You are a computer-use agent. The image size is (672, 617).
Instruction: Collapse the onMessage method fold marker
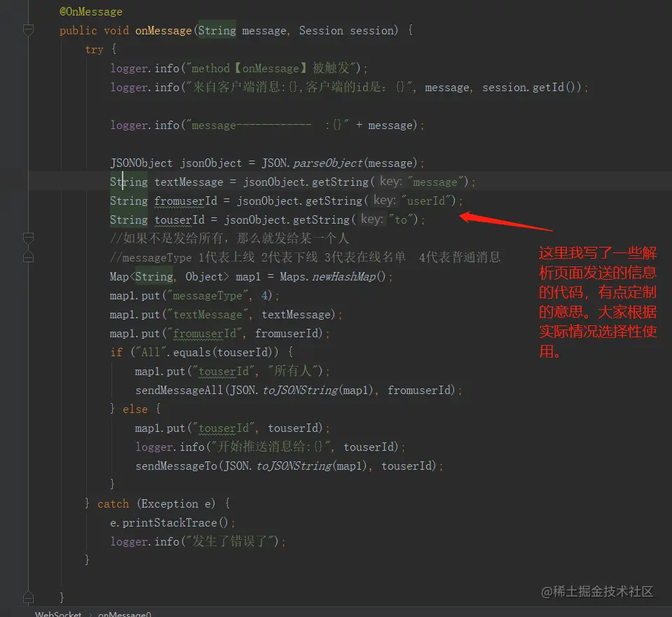click(28, 30)
